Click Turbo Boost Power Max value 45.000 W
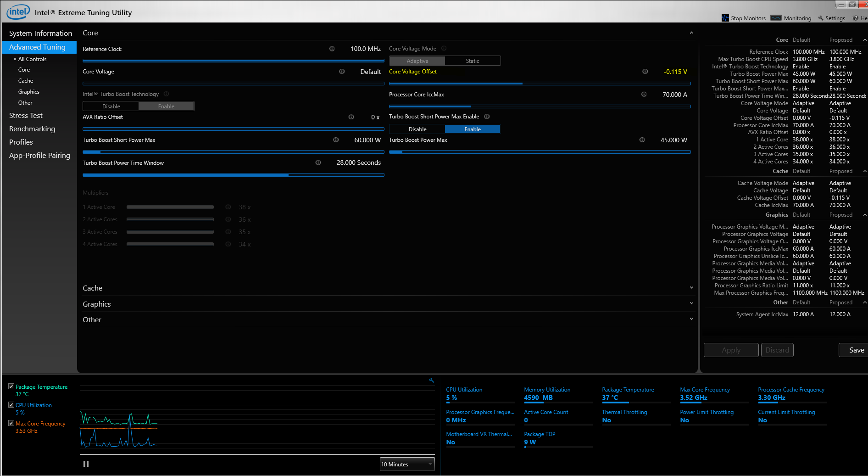Viewport: 868px width, 476px height. 674,140
